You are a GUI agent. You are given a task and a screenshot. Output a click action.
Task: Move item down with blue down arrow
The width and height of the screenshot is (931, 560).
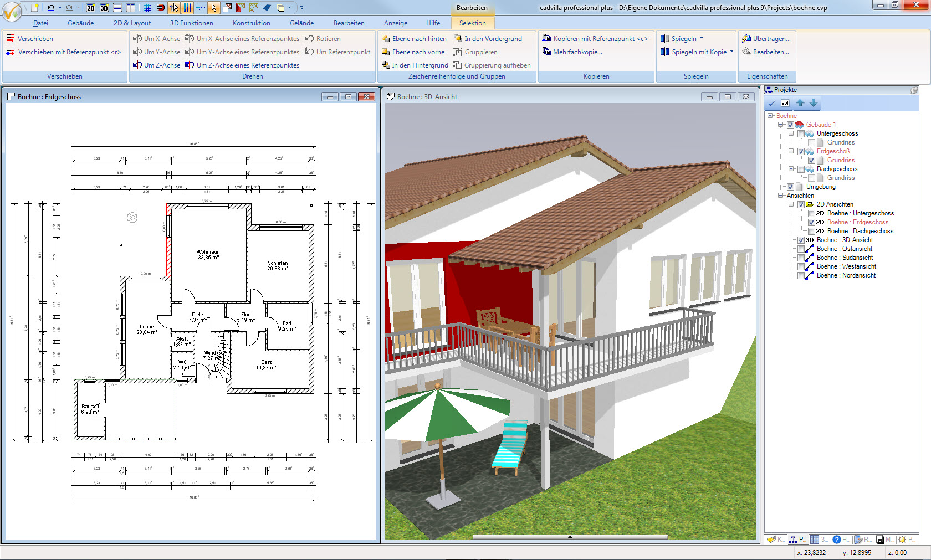pos(814,103)
